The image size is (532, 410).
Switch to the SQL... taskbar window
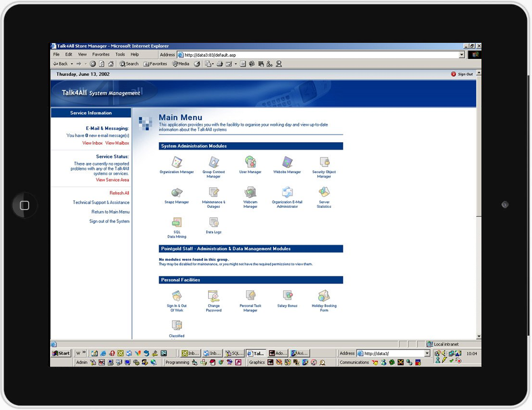235,354
